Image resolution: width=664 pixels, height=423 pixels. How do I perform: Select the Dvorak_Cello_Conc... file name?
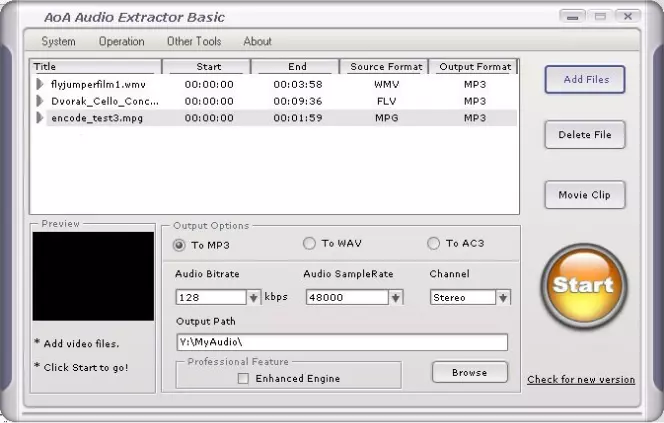pyautogui.click(x=105, y=101)
